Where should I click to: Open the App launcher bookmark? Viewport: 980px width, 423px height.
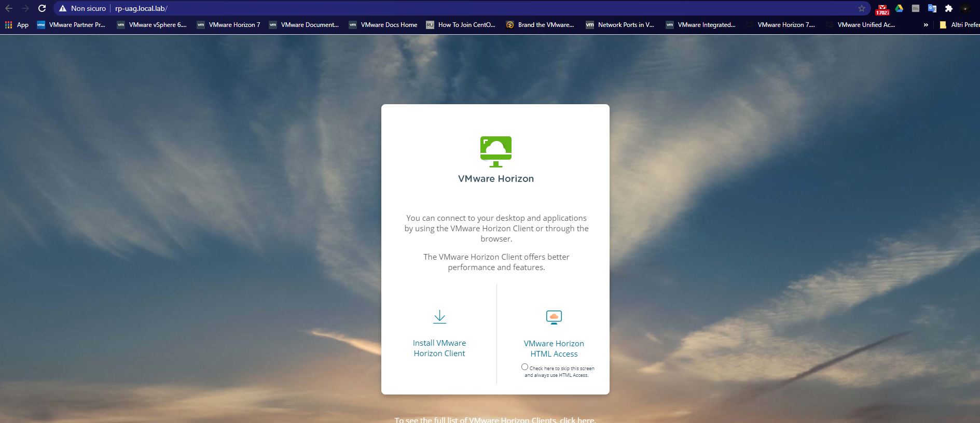pos(17,24)
